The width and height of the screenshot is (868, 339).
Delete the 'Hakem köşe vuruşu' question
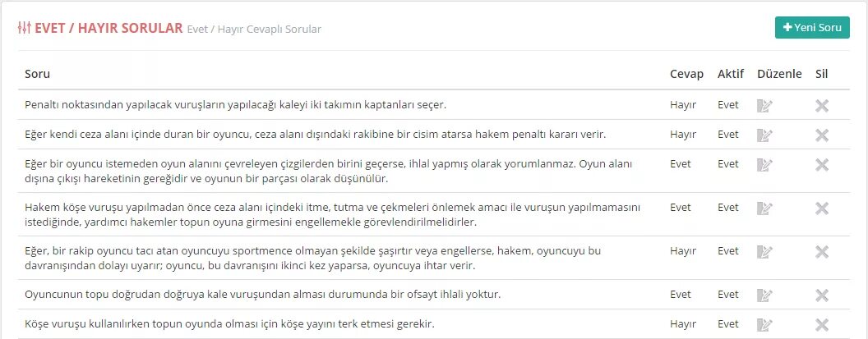pos(821,208)
